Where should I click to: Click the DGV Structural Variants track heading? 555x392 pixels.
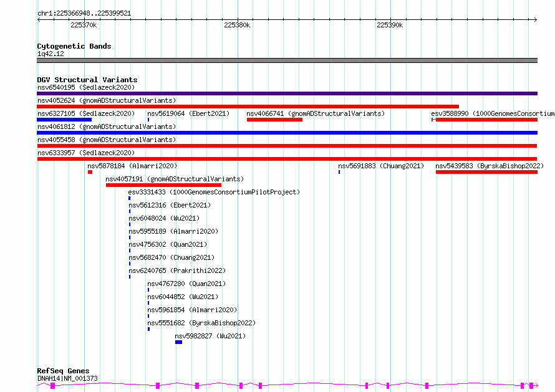(x=87, y=80)
